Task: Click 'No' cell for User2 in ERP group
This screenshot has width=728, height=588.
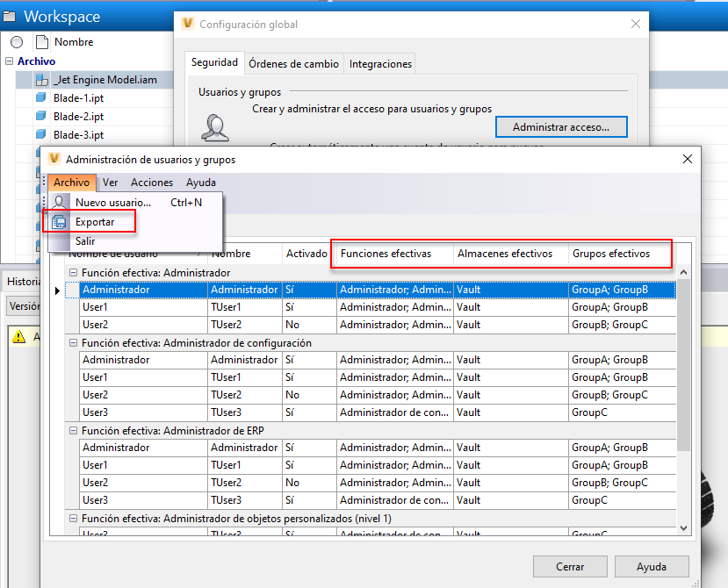Action: (309, 483)
